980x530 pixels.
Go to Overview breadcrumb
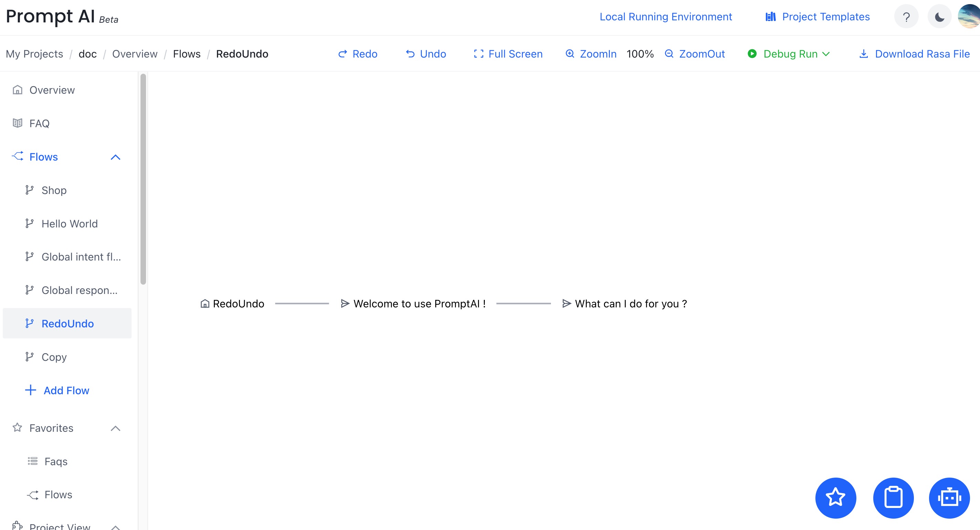pos(135,54)
